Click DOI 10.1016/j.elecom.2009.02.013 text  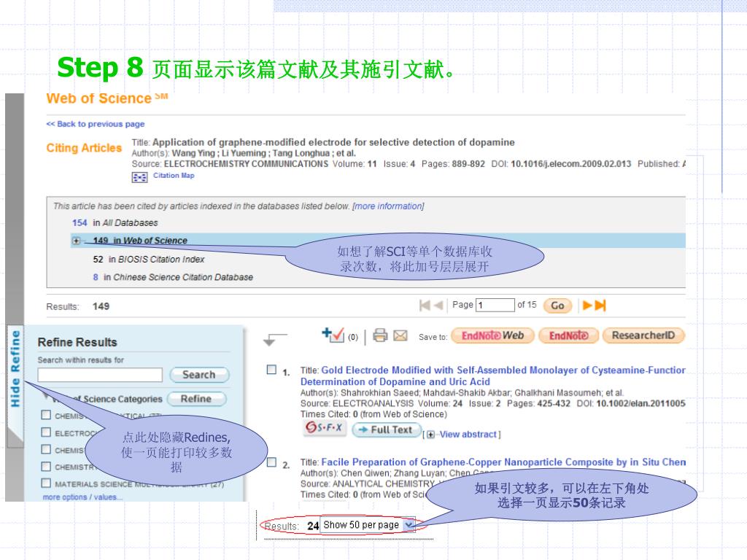pyautogui.click(x=570, y=164)
